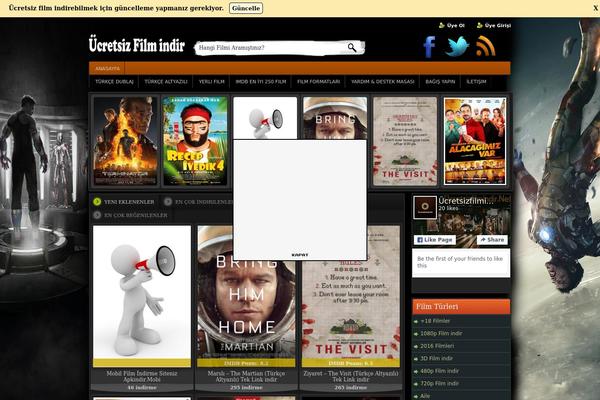Open Marslı – The Martian title link

tap(246, 376)
